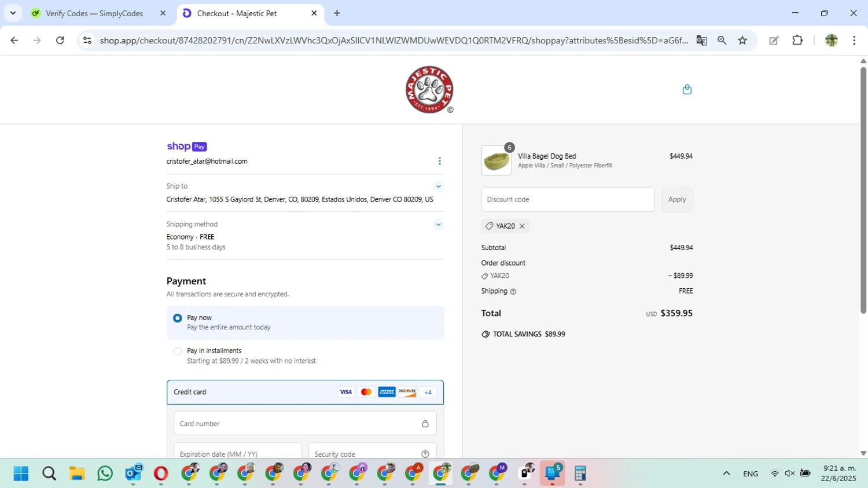Click the page vertical scrollbar
The height and width of the screenshot is (488, 868).
(863, 190)
